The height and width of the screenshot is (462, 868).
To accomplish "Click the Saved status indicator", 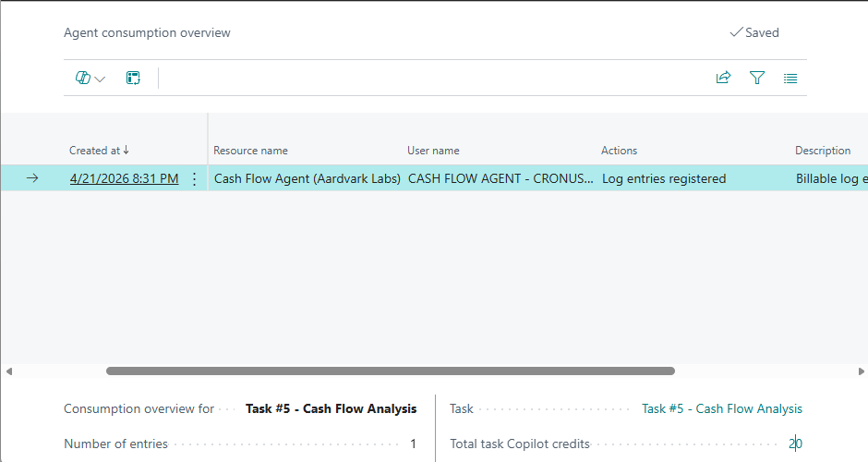I will coord(754,32).
